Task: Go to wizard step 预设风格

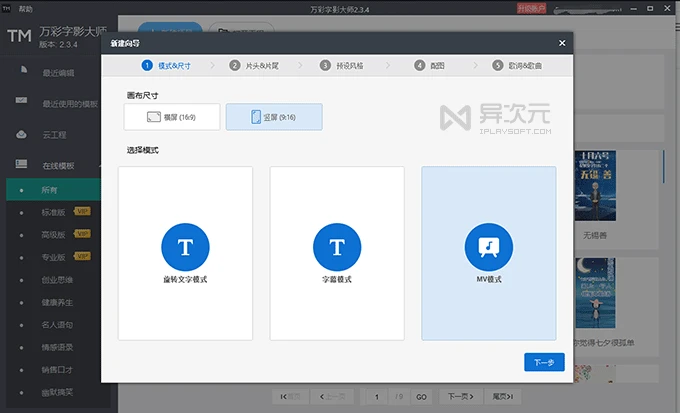Action: (342, 66)
